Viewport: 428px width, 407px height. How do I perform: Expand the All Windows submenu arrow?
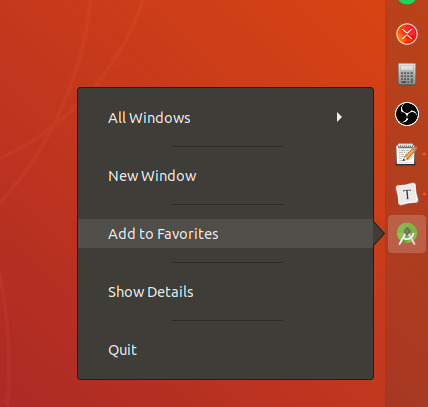tap(339, 117)
